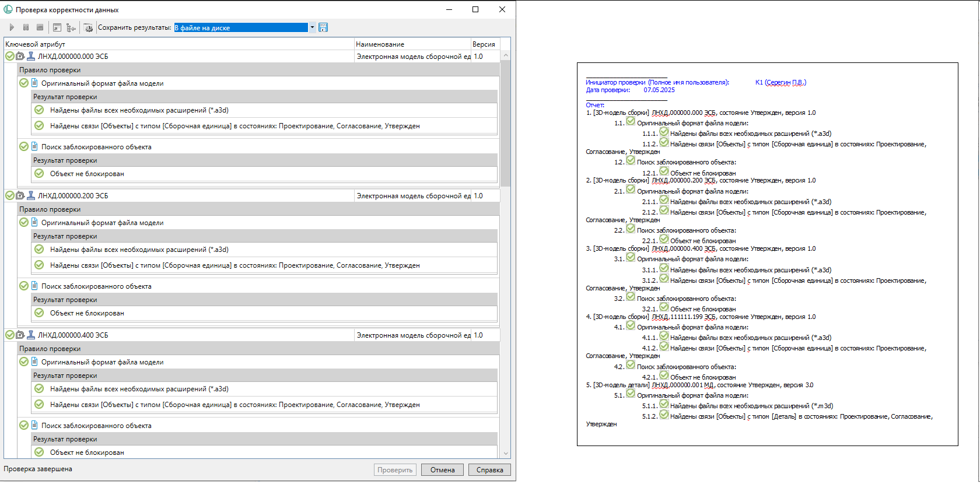Click the window view icon after the stop icon
The width and height of the screenshot is (980, 491).
point(57,27)
